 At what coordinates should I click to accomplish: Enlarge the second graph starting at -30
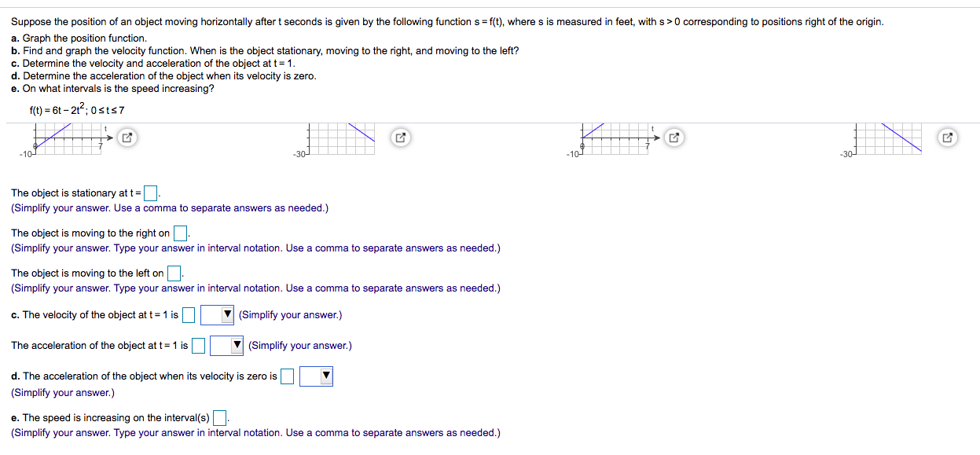tap(401, 137)
